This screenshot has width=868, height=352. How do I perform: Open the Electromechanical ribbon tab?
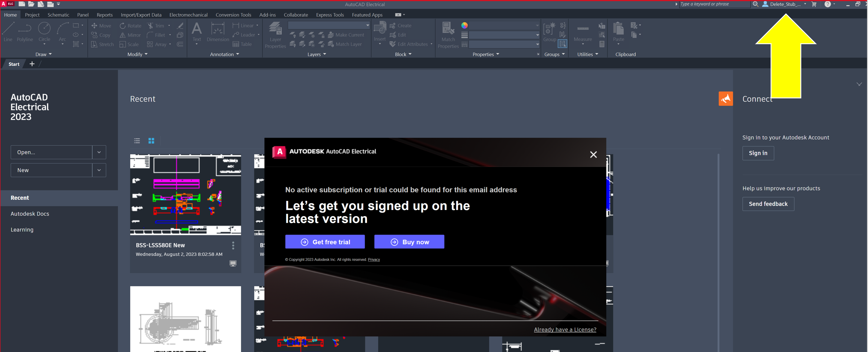pyautogui.click(x=188, y=15)
